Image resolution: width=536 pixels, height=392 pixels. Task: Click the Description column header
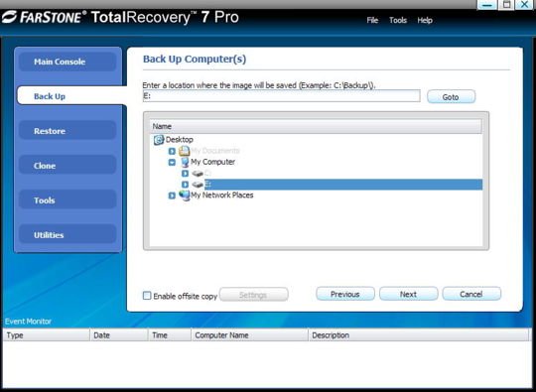point(419,335)
